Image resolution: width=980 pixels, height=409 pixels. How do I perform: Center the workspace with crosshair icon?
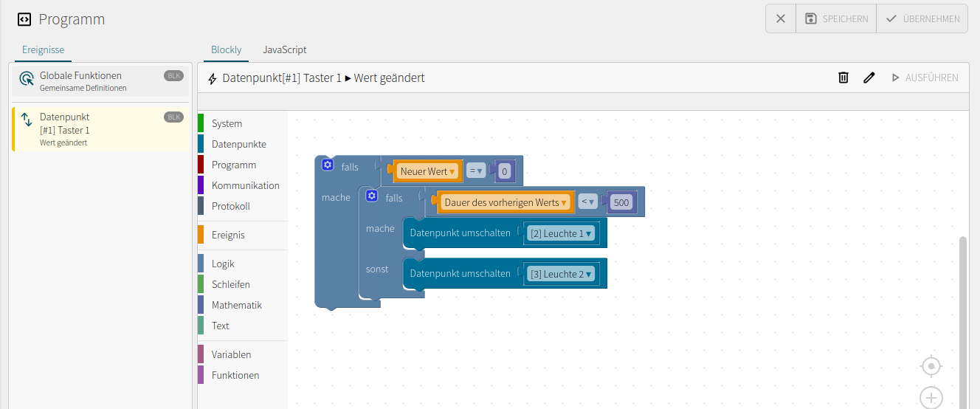point(932,365)
